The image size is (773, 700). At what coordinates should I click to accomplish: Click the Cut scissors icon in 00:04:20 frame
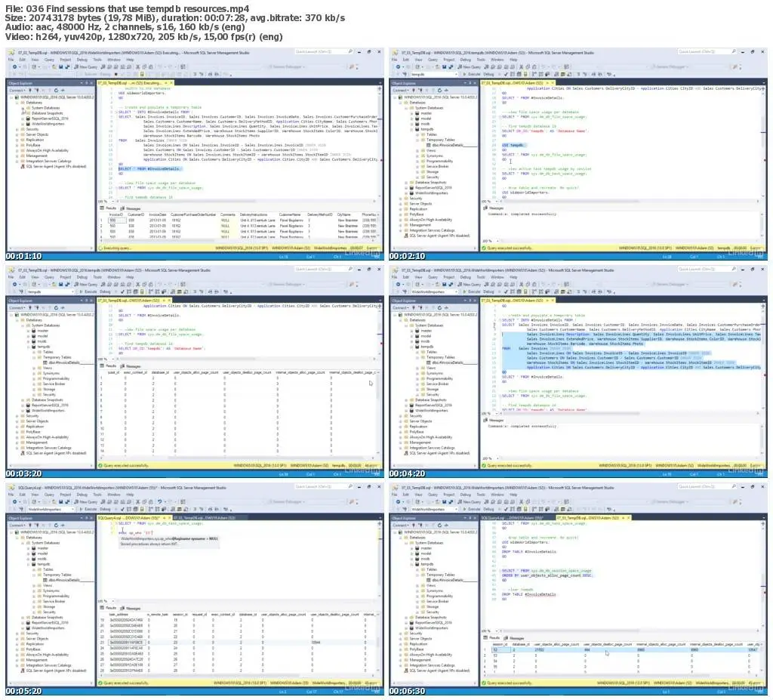pos(521,284)
